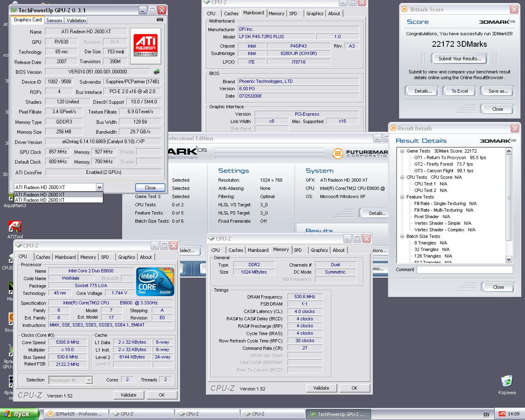Click the Core Voltage value 1.744 V
This screenshot has width=525, height=420.
coord(119,293)
